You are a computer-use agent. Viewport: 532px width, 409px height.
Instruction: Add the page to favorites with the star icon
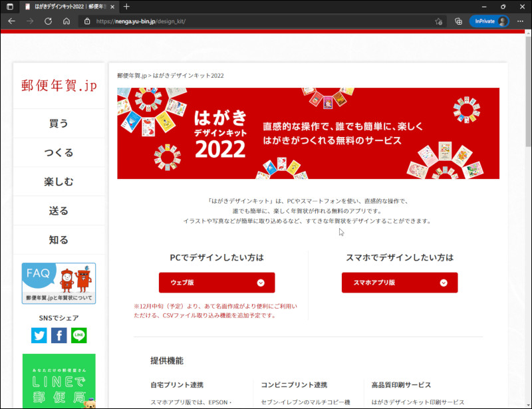[x=438, y=21]
